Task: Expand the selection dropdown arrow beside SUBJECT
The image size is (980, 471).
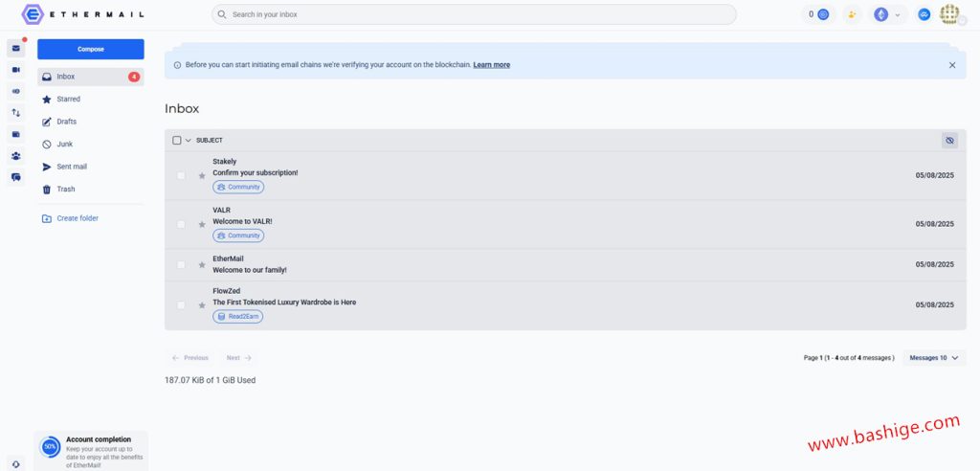Action: point(189,141)
